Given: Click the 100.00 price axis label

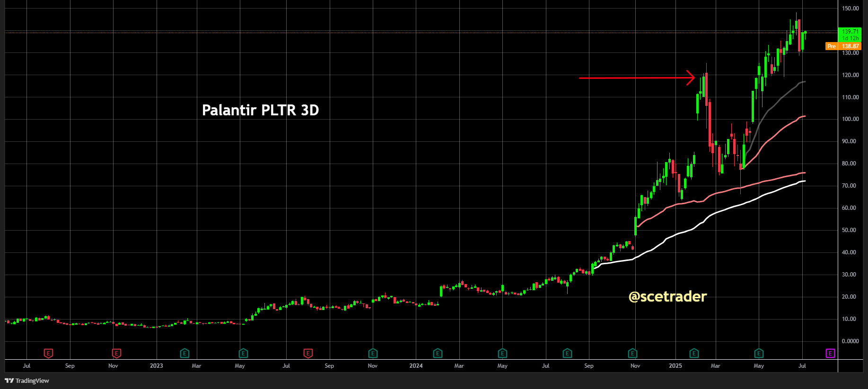Looking at the screenshot, I should (x=850, y=119).
